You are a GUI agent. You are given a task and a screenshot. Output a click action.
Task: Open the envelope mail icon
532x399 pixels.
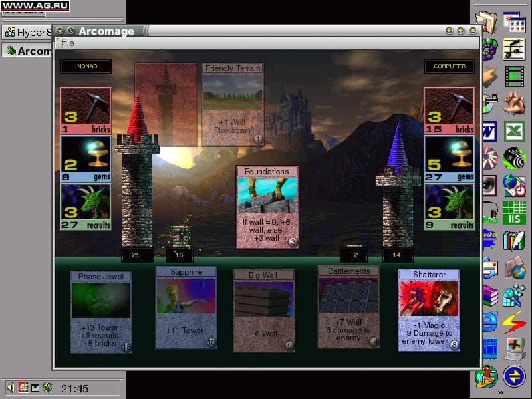click(490, 269)
